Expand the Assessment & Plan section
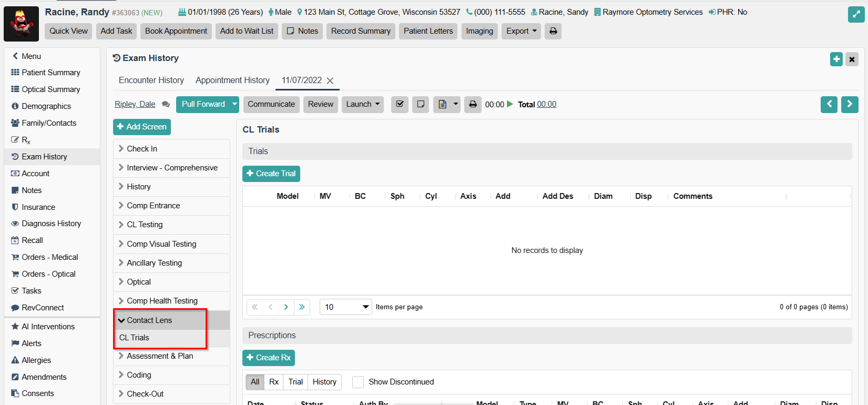The image size is (868, 405). pos(160,356)
